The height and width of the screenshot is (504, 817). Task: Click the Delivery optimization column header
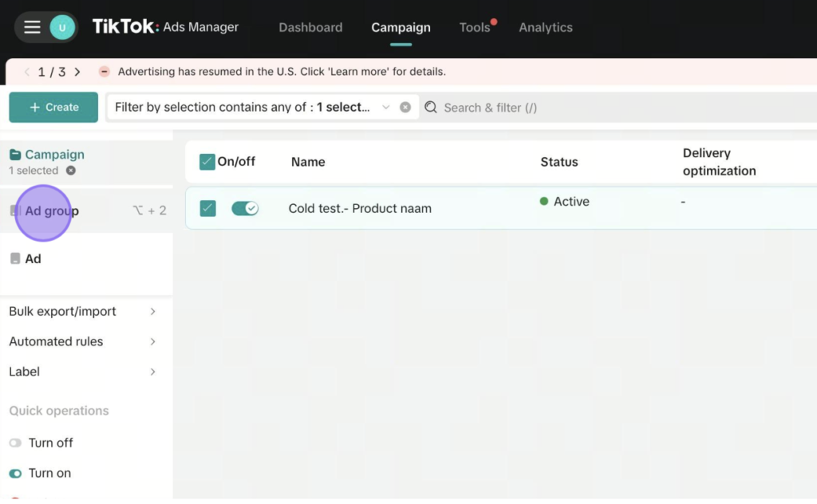point(719,162)
